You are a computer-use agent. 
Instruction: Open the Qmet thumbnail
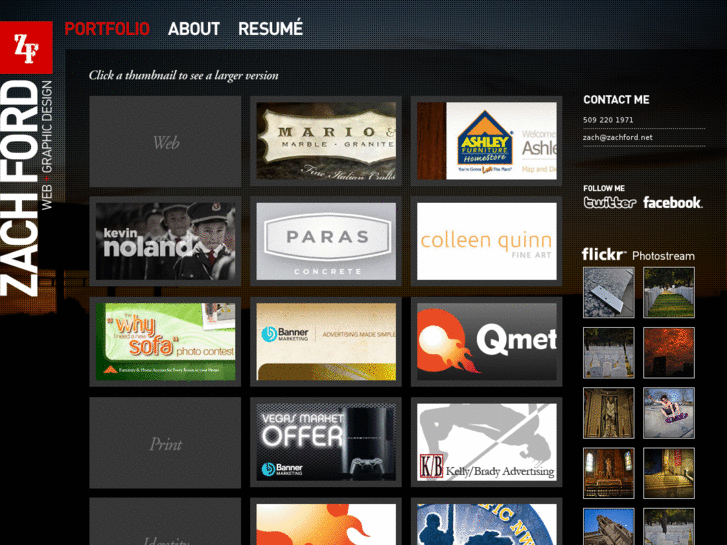pyautogui.click(x=486, y=342)
